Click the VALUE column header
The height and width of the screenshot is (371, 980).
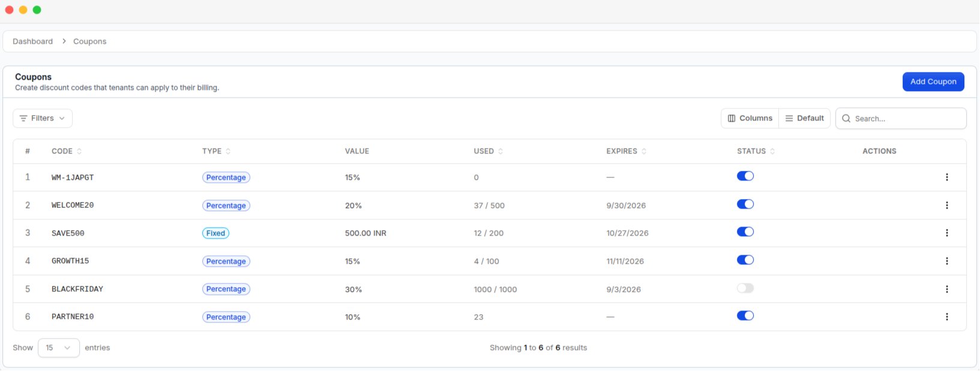coord(357,151)
